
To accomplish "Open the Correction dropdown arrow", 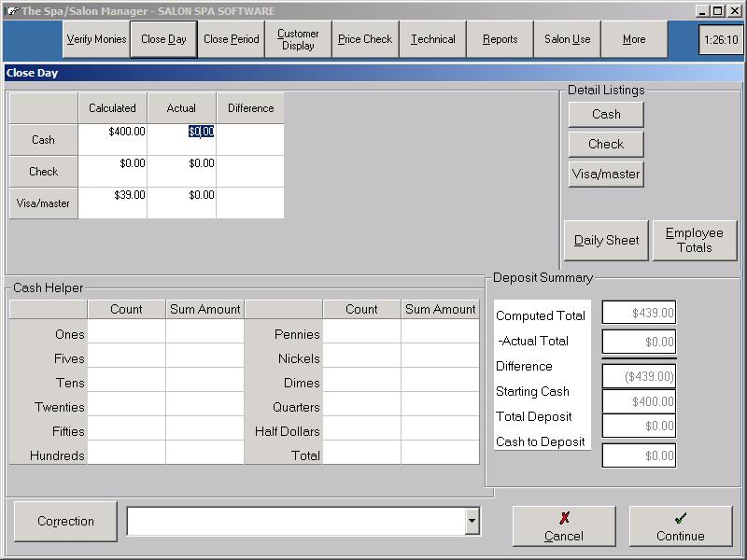I will [472, 521].
